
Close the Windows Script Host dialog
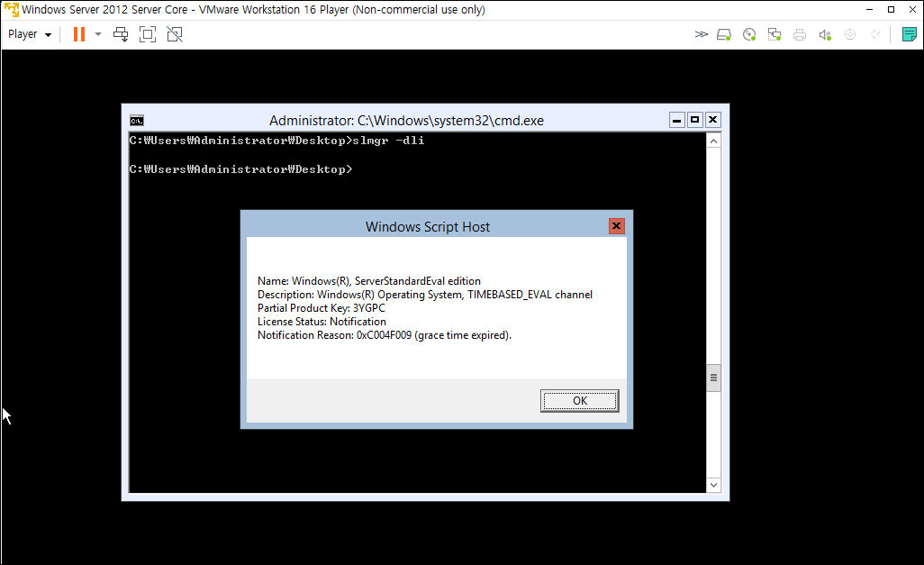pyautogui.click(x=616, y=226)
